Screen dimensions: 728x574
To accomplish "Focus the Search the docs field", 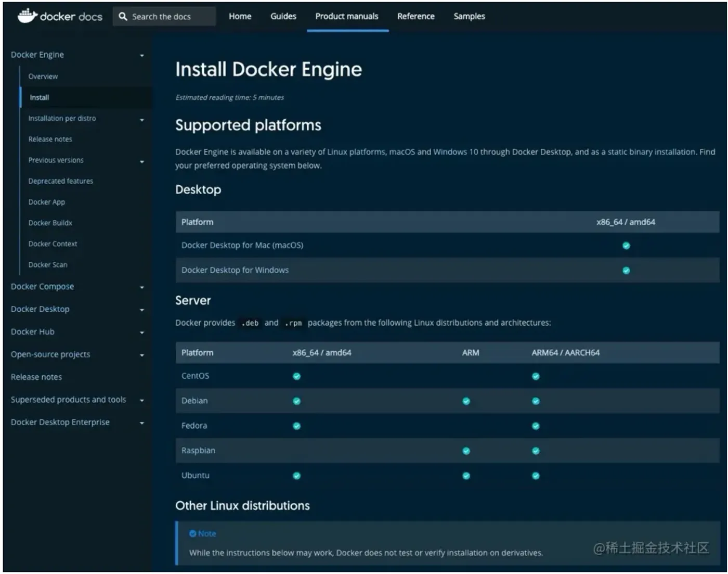I will pos(164,17).
